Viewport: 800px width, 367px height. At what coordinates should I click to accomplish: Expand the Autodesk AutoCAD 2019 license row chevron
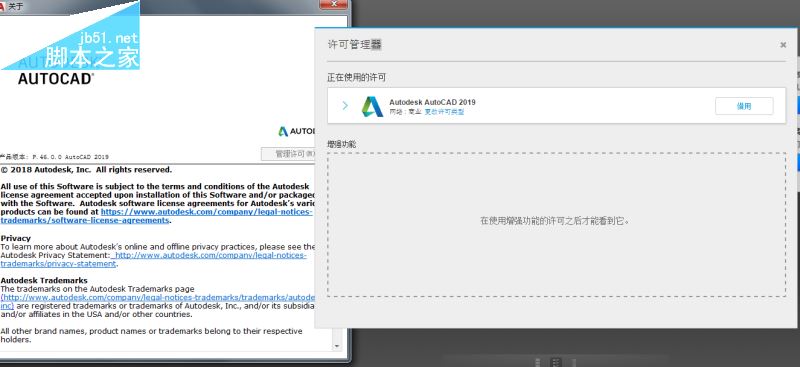coord(345,106)
